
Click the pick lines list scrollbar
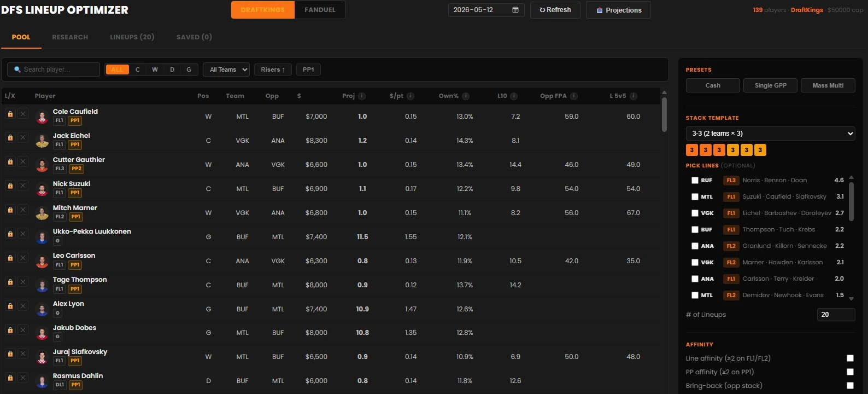click(x=851, y=202)
